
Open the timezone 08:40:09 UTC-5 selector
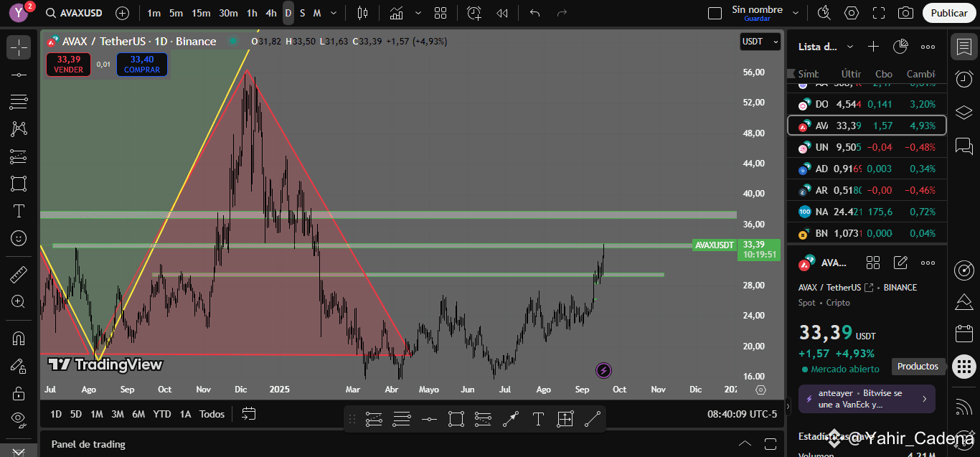click(x=742, y=414)
